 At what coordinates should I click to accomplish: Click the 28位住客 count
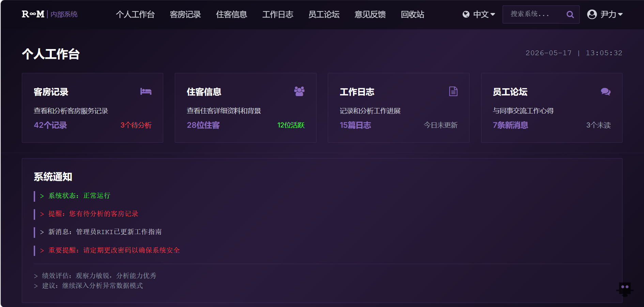[x=203, y=125]
